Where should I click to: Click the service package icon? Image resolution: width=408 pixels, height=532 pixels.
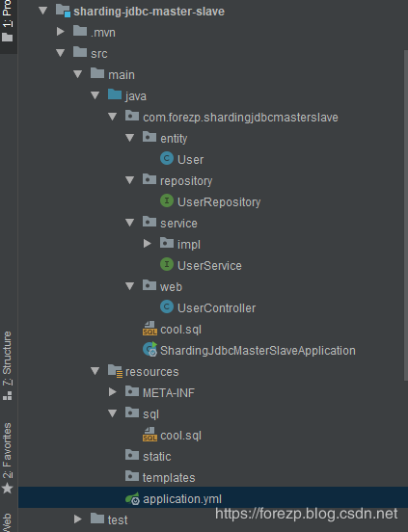point(150,222)
